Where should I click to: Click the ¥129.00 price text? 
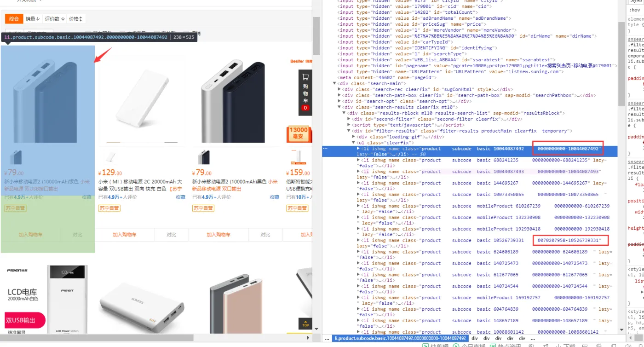point(110,173)
